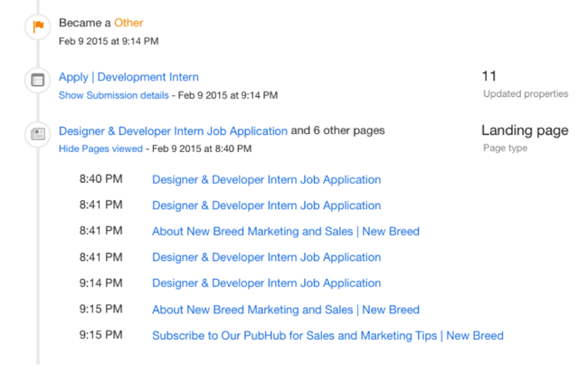Click the '6 other pages' text
Viewport: 588px width, 365px height.
pos(347,130)
